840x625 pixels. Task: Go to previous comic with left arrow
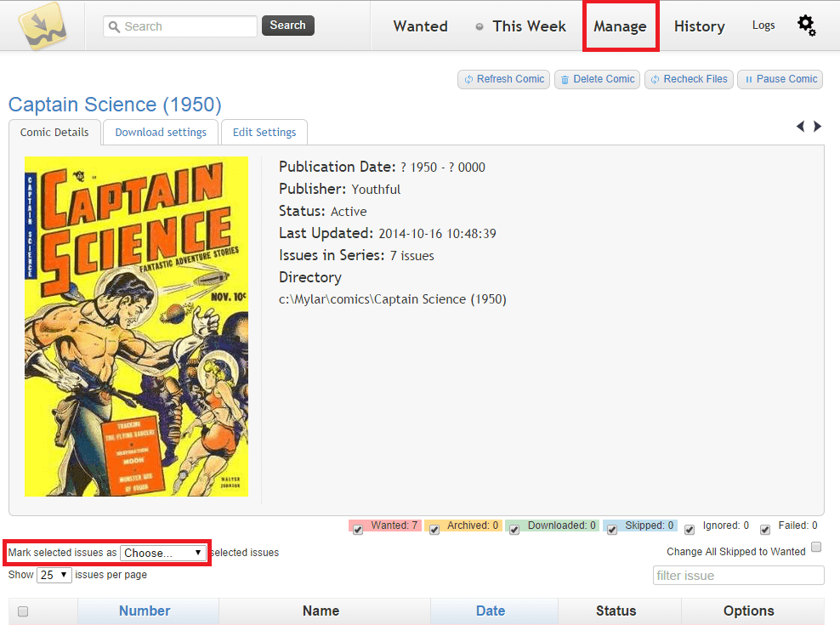click(x=800, y=127)
